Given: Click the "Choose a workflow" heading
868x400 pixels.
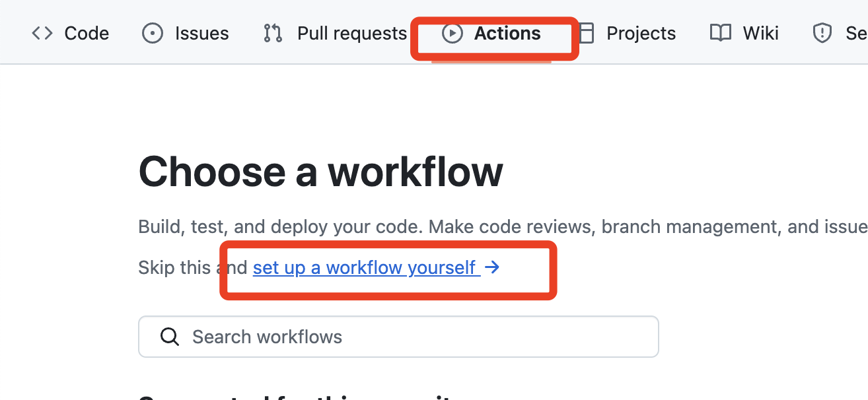Looking at the screenshot, I should [320, 172].
